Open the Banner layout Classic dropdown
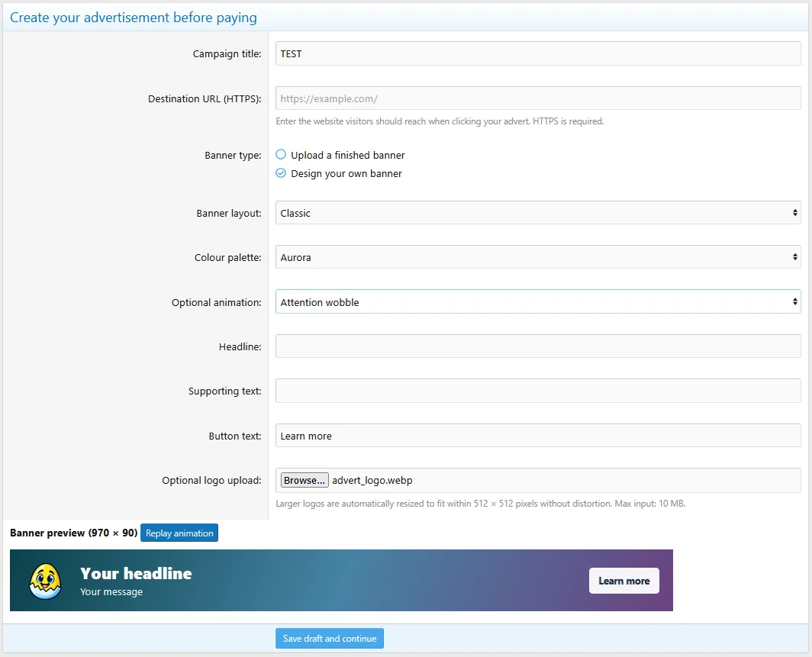The width and height of the screenshot is (812, 657). click(x=538, y=213)
